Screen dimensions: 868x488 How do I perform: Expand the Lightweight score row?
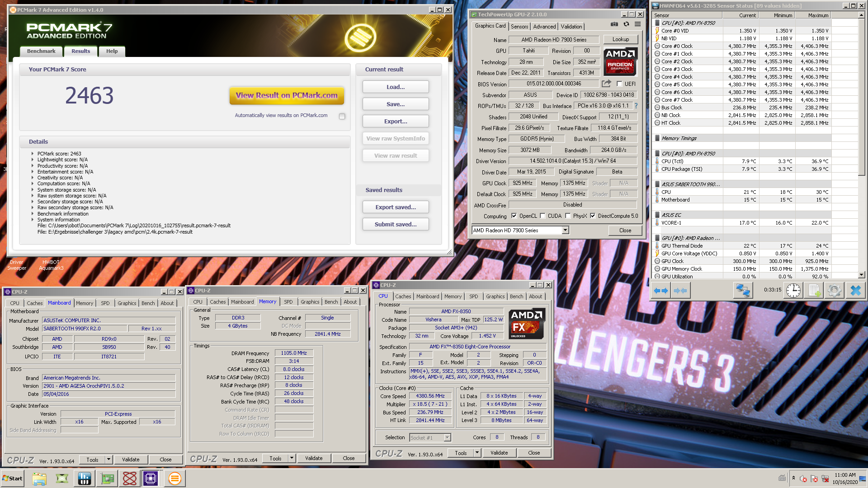tap(33, 160)
